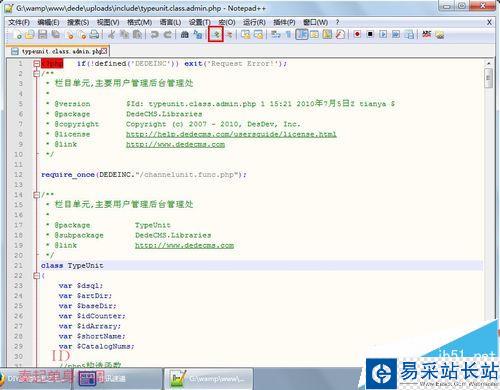Click the Open file toolbar icon

point(30,34)
